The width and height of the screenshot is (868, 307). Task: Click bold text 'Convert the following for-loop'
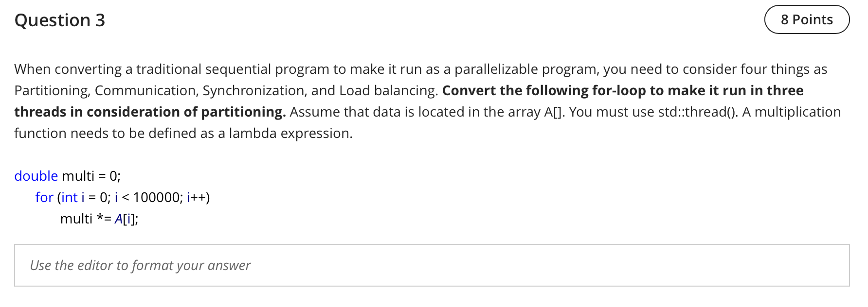pos(544,90)
